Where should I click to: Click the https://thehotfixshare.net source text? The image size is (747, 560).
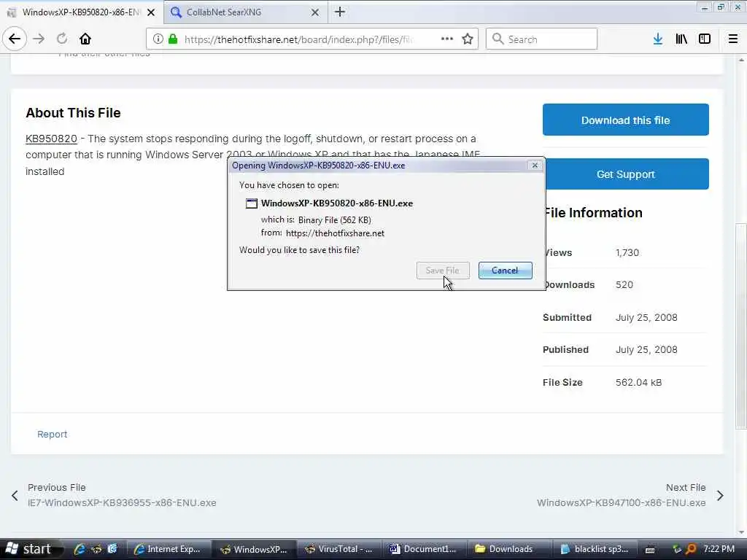[335, 233]
